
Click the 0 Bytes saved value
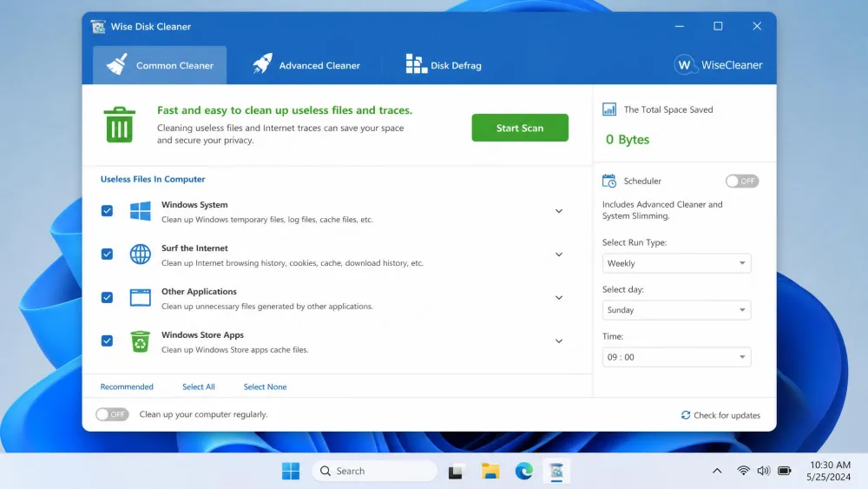pyautogui.click(x=628, y=140)
